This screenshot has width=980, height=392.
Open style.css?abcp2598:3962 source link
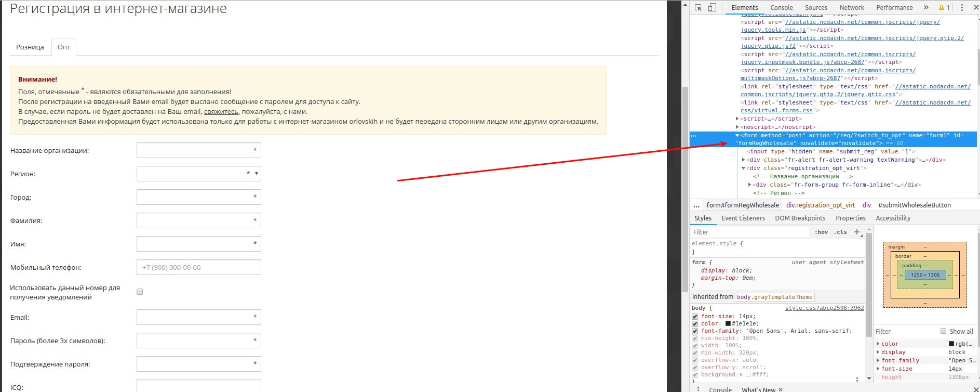click(824, 308)
